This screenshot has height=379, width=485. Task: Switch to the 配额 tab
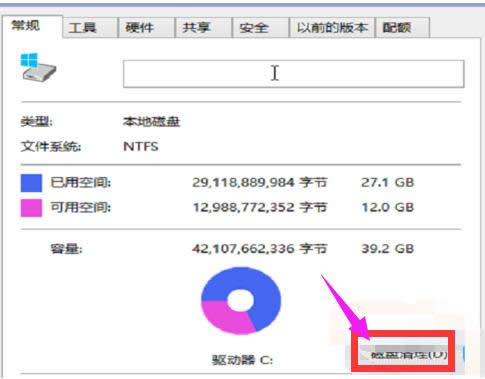click(402, 28)
